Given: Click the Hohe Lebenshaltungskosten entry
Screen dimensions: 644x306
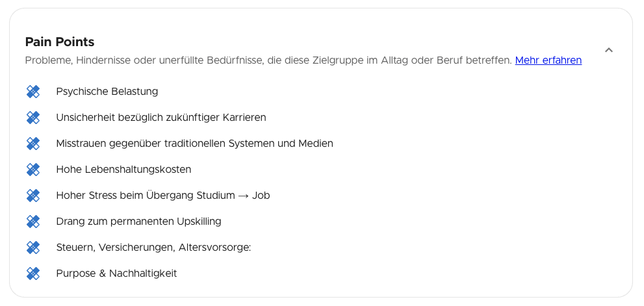Looking at the screenshot, I should click(123, 169).
